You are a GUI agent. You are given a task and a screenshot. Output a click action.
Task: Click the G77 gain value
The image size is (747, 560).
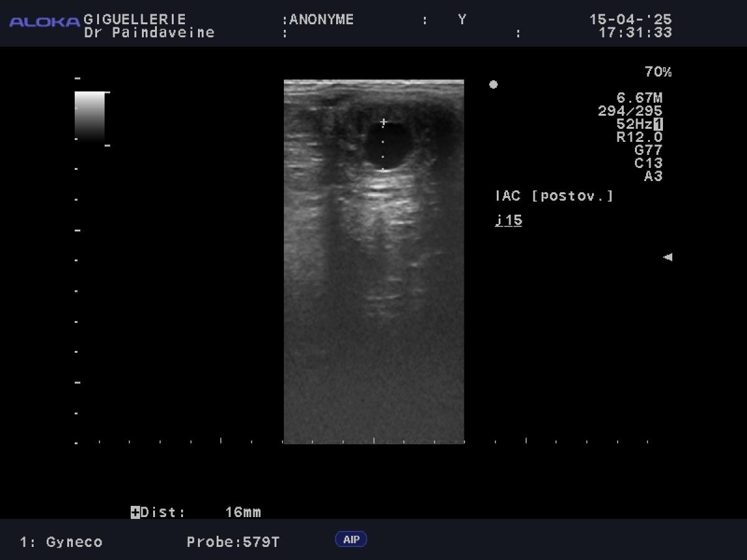pyautogui.click(x=648, y=150)
